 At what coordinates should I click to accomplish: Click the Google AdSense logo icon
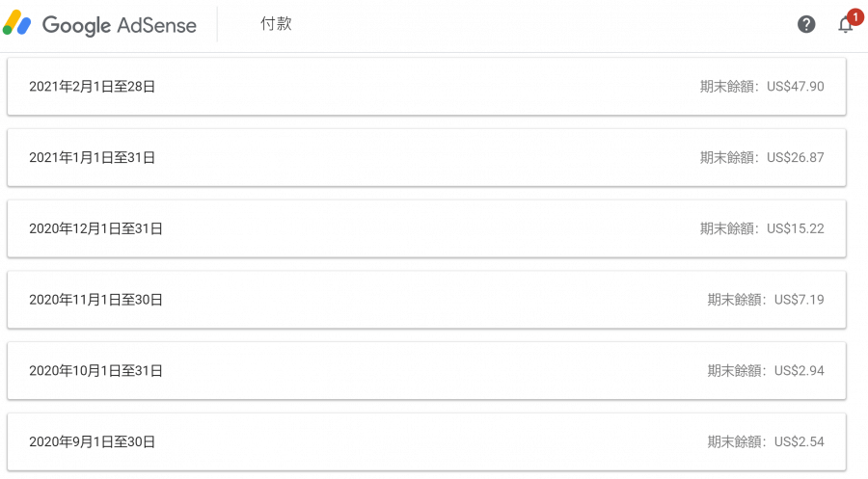tap(17, 23)
